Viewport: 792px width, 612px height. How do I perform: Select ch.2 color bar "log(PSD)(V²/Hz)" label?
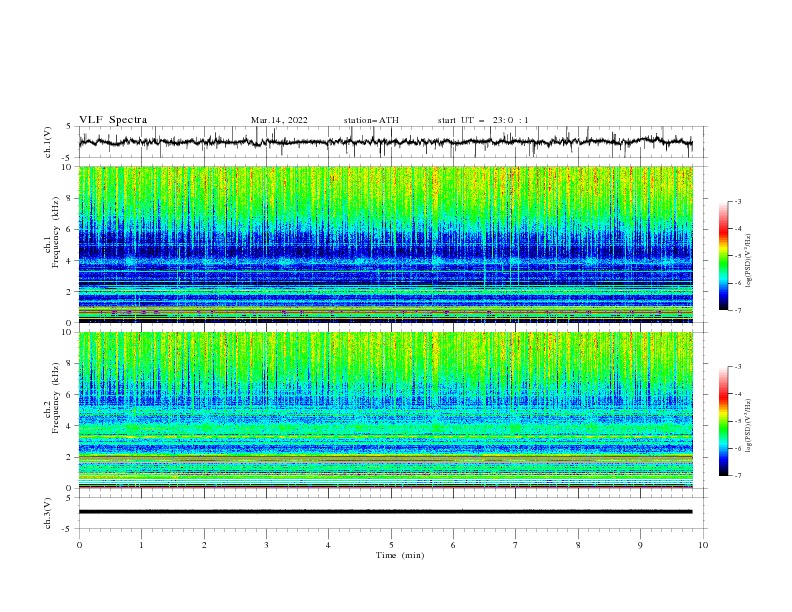tap(749, 425)
